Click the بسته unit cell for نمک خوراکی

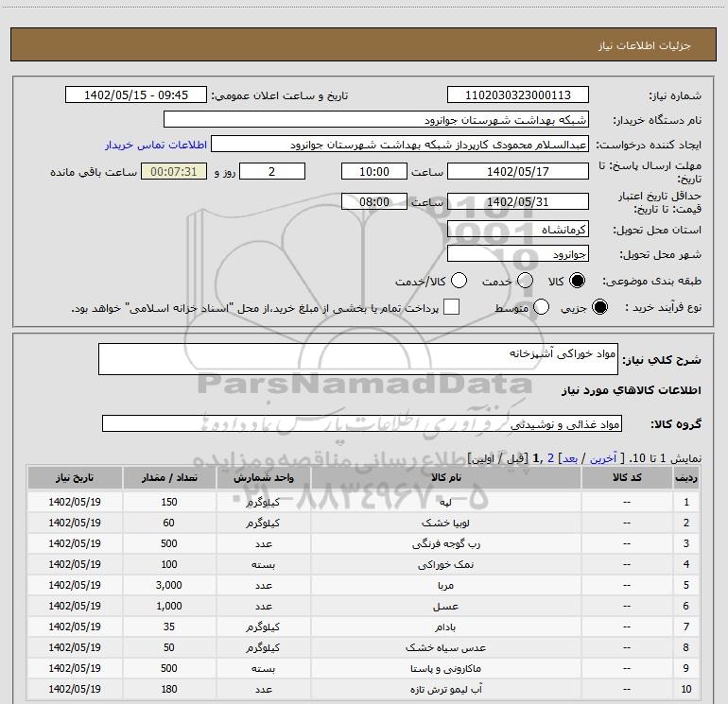click(263, 565)
